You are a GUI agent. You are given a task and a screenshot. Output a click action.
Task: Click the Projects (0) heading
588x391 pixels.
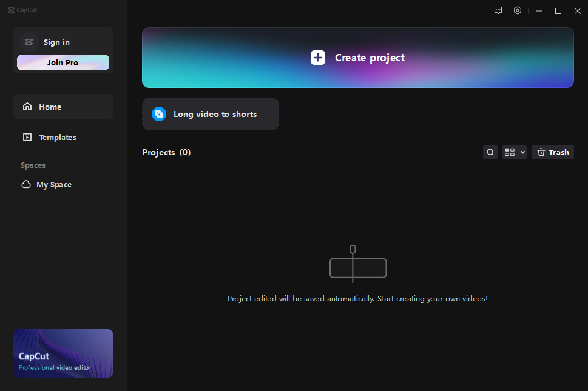coord(166,152)
